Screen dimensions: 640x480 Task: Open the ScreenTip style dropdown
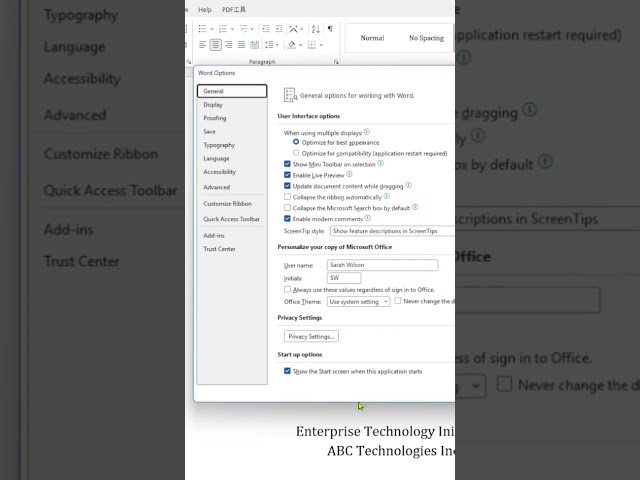click(x=392, y=231)
